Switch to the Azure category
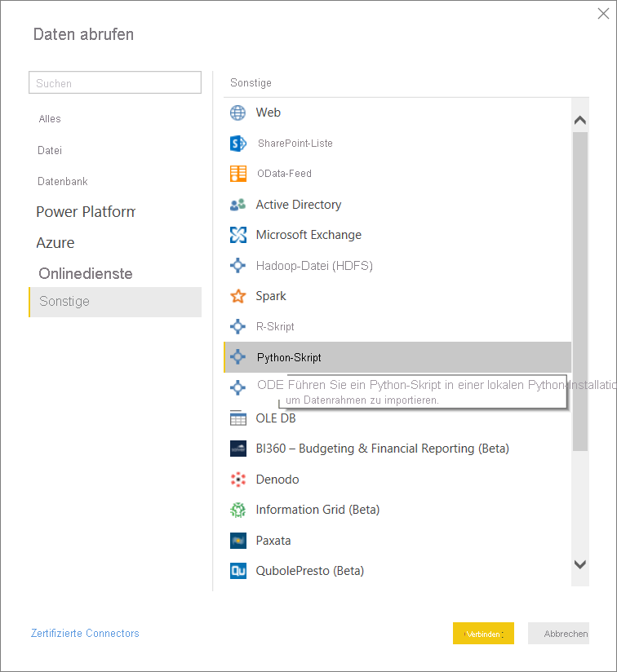 click(55, 243)
